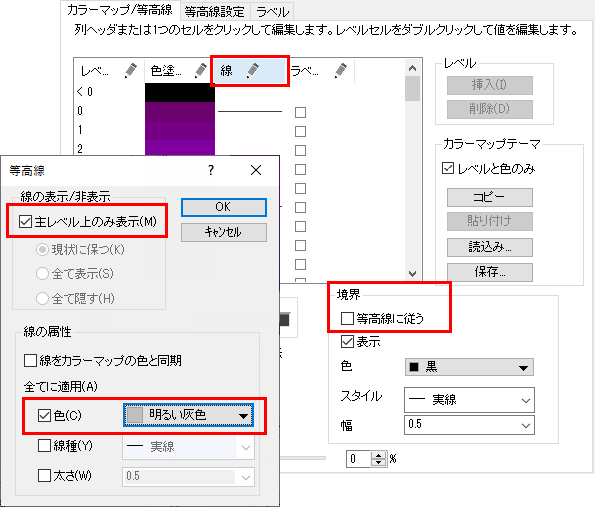This screenshot has height=507, width=595.
Task: Click the pencil icon in the ラベ... column header
Action: [x=340, y=71]
